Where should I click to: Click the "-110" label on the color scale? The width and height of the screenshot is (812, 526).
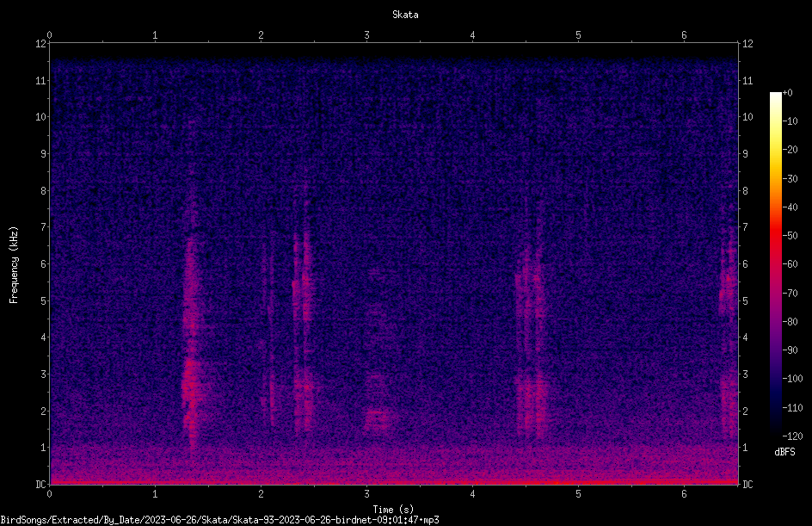pyautogui.click(x=793, y=408)
